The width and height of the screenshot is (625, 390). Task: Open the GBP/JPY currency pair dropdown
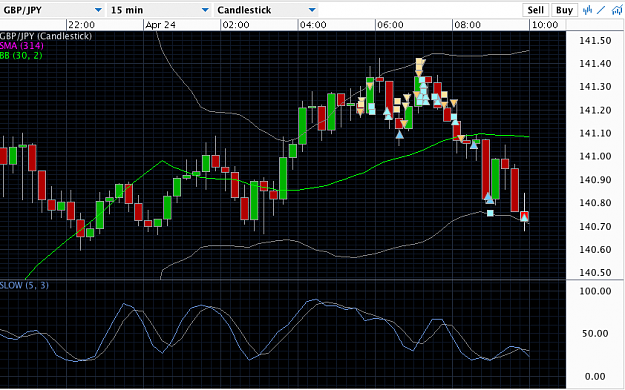tap(52, 10)
